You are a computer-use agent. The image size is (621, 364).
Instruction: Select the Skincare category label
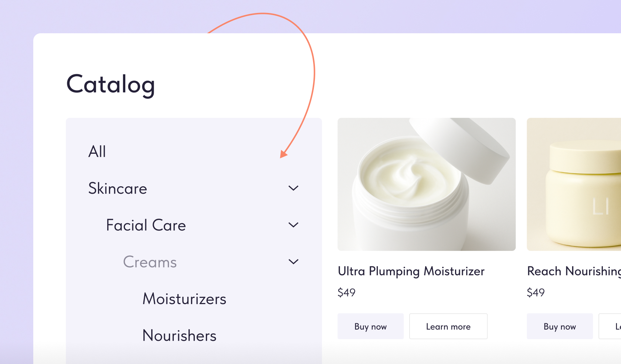118,188
